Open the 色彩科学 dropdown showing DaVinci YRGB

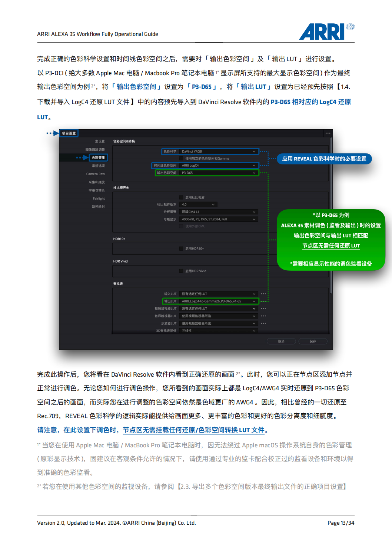pyautogui.click(x=217, y=151)
